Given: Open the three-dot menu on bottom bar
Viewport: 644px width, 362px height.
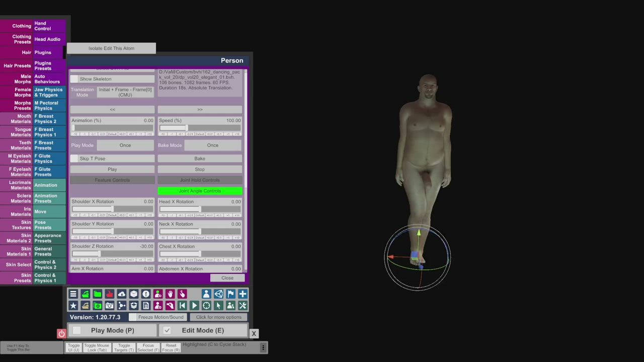Looking at the screenshot, I should pos(263,347).
